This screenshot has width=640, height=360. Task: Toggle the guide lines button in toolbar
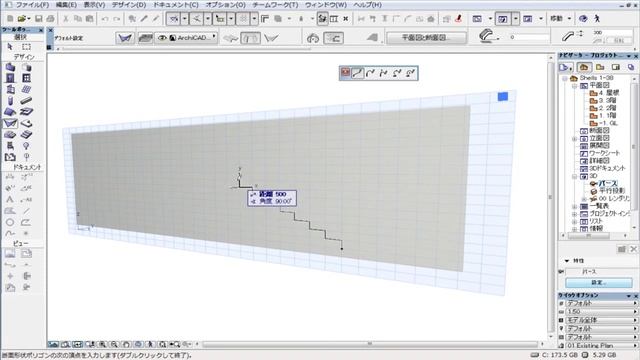tap(174, 19)
